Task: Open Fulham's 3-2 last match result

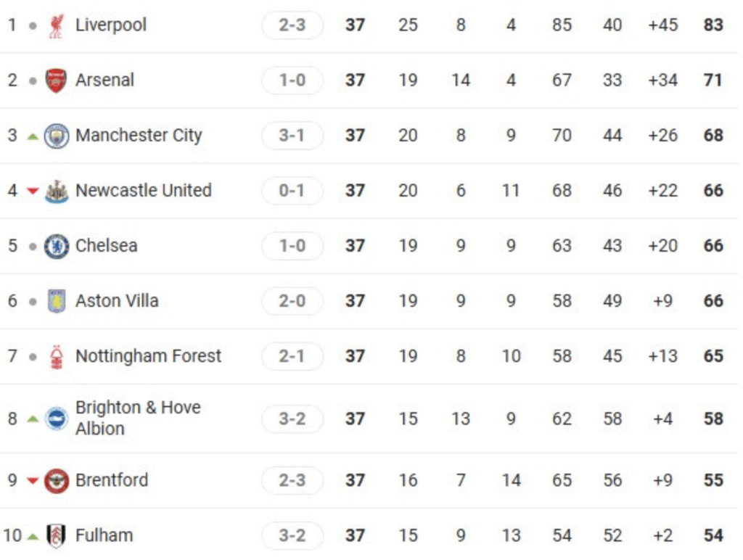Action: [x=292, y=535]
